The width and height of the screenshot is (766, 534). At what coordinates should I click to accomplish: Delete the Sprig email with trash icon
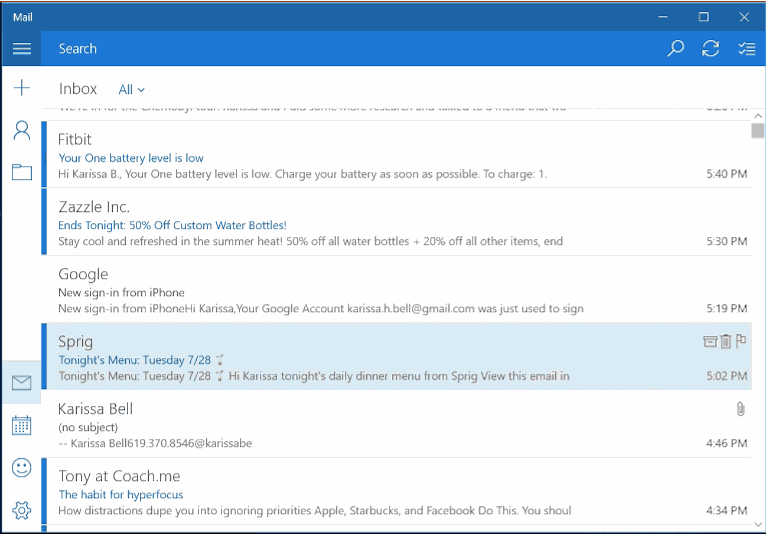725,341
